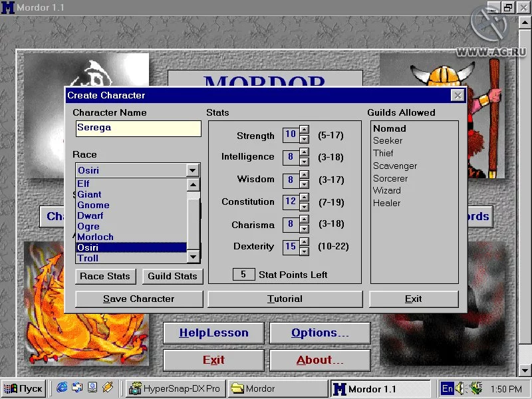
Task: Decrease Constitution with the down arrow
Action: tap(305, 206)
